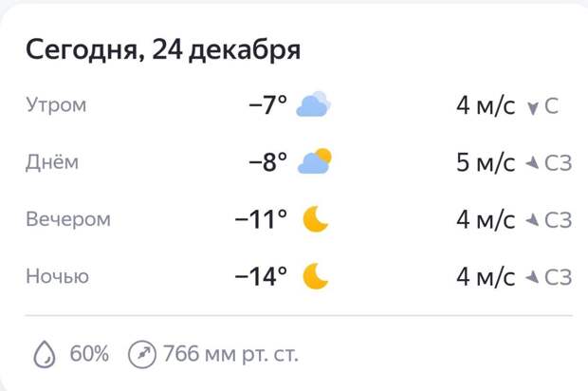Click the 5 м/с daytime wind speed

pyautogui.click(x=486, y=162)
